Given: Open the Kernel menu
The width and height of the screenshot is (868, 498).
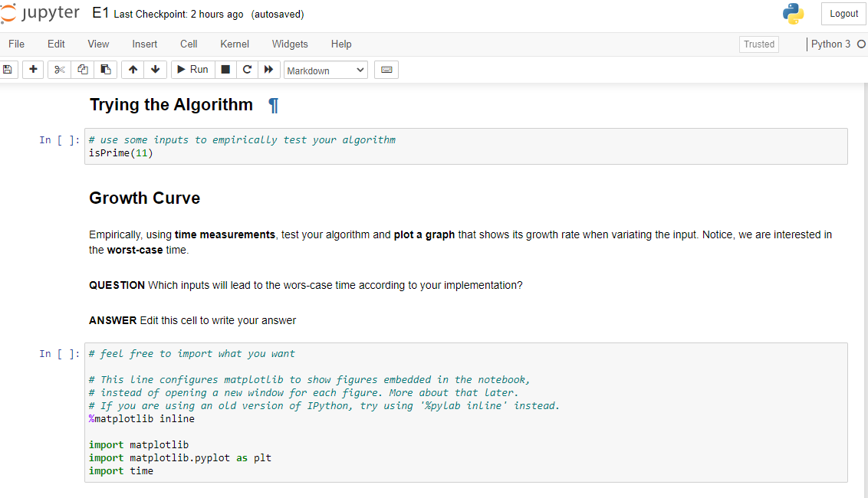Looking at the screenshot, I should point(234,44).
